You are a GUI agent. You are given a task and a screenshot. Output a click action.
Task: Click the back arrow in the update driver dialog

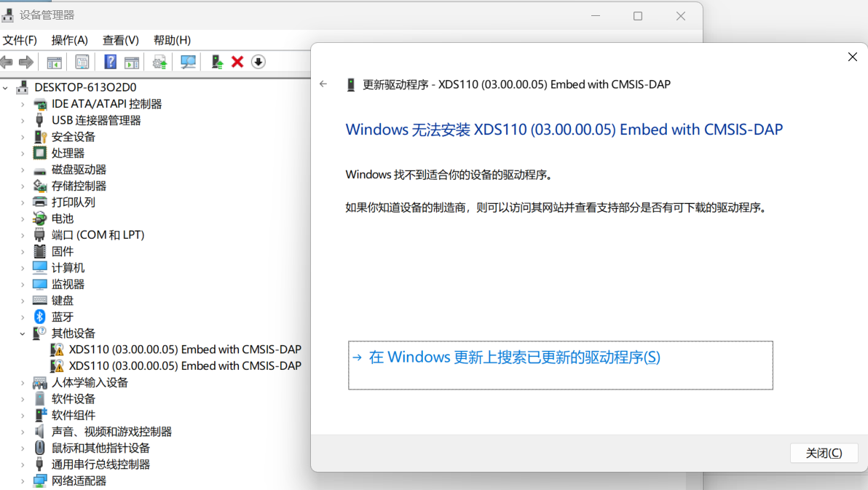tap(323, 84)
